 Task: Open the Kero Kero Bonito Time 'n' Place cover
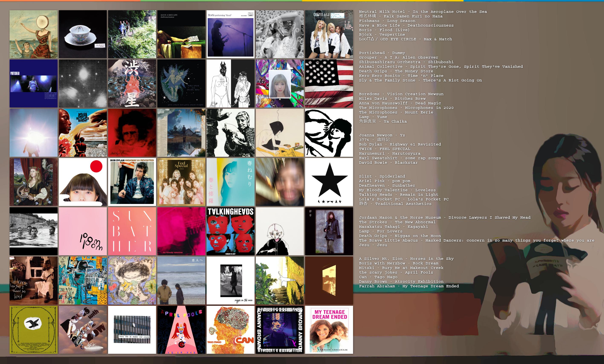coord(280,83)
